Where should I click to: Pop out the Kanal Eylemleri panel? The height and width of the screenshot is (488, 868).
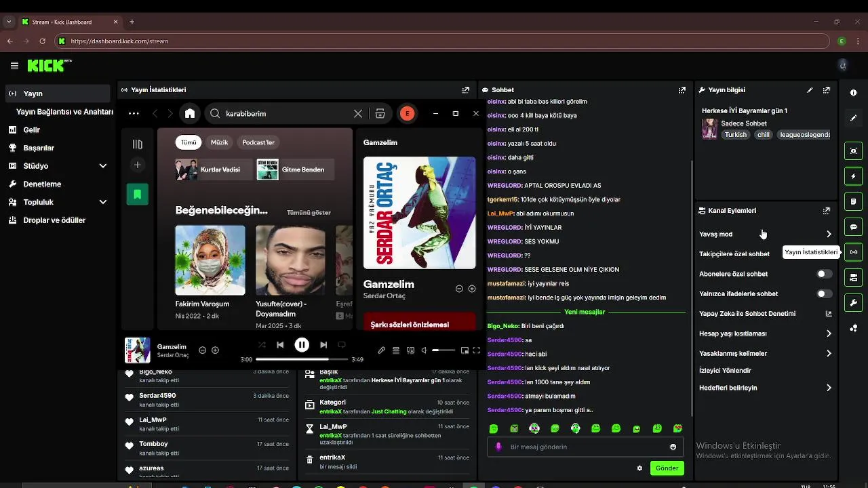(827, 211)
